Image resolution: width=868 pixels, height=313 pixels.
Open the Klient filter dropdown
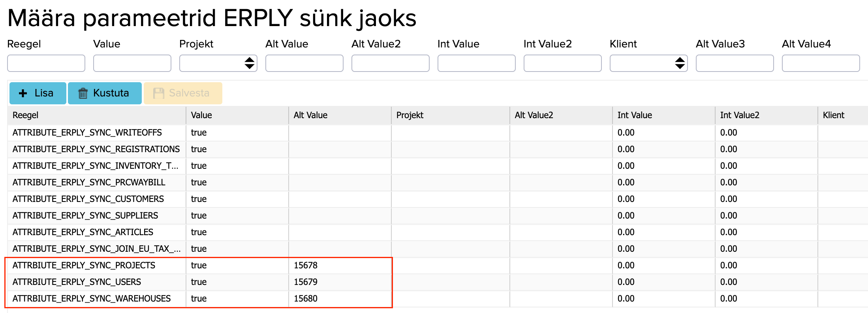click(648, 63)
